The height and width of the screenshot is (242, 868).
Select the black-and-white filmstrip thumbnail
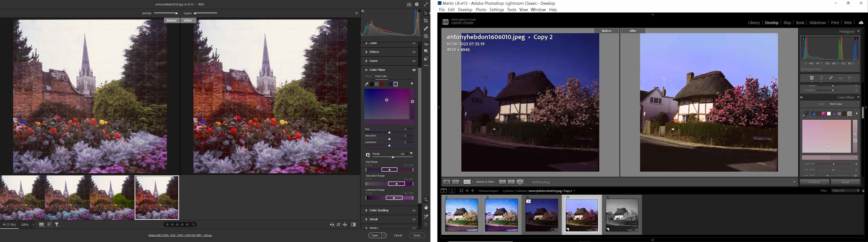622,215
